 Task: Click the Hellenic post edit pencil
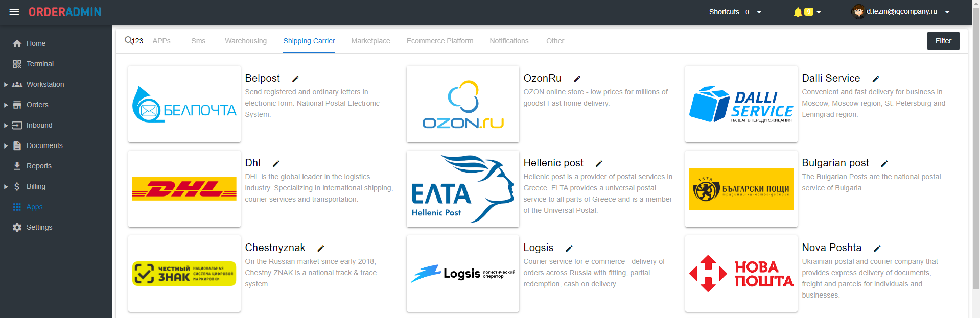coord(599,163)
